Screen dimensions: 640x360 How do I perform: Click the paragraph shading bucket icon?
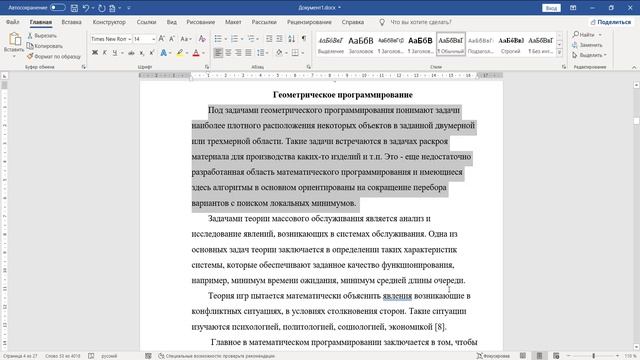[x=279, y=53]
